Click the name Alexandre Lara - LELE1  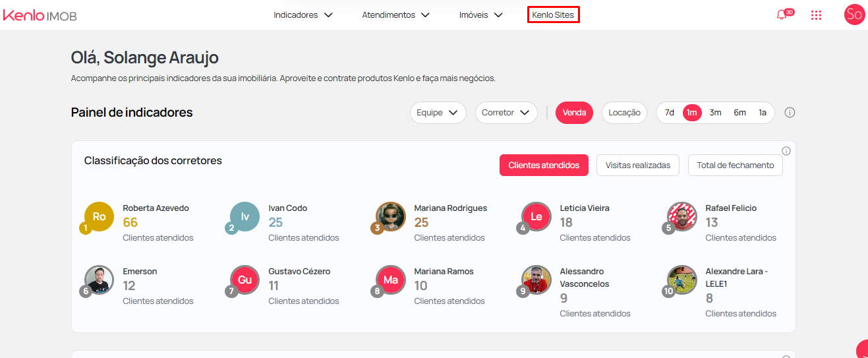(736, 278)
